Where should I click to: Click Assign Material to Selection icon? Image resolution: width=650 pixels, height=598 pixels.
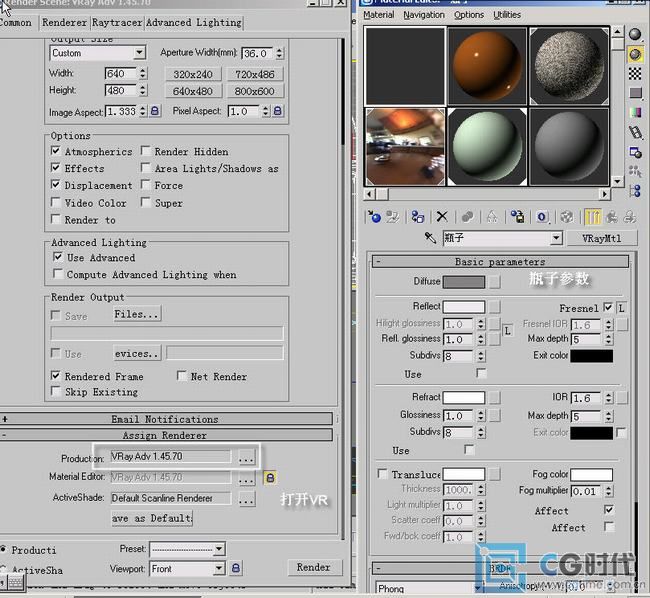coord(417,217)
